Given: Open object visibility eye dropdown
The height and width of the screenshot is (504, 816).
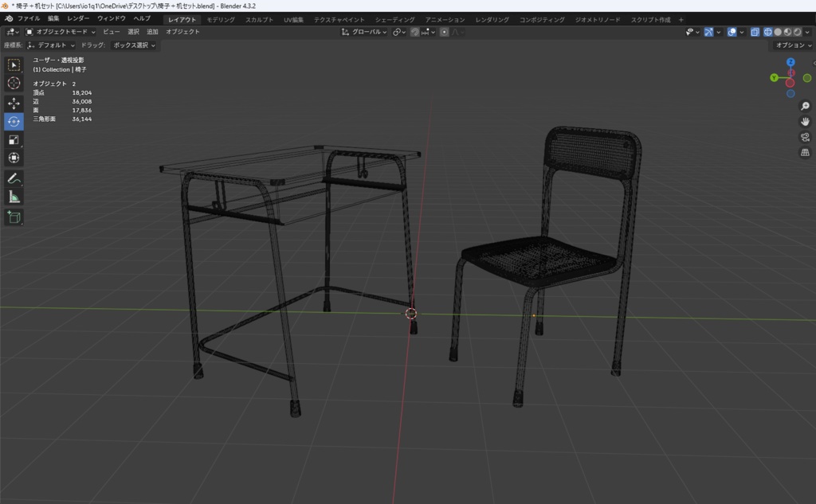Looking at the screenshot, I should coord(692,32).
